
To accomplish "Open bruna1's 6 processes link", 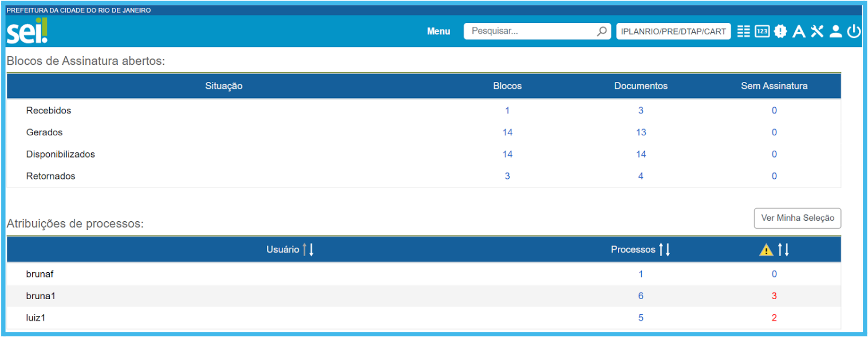I will (x=641, y=296).
